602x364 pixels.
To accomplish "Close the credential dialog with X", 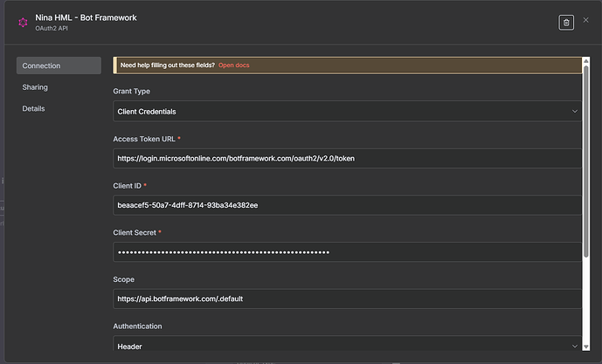I will pyautogui.click(x=586, y=20).
